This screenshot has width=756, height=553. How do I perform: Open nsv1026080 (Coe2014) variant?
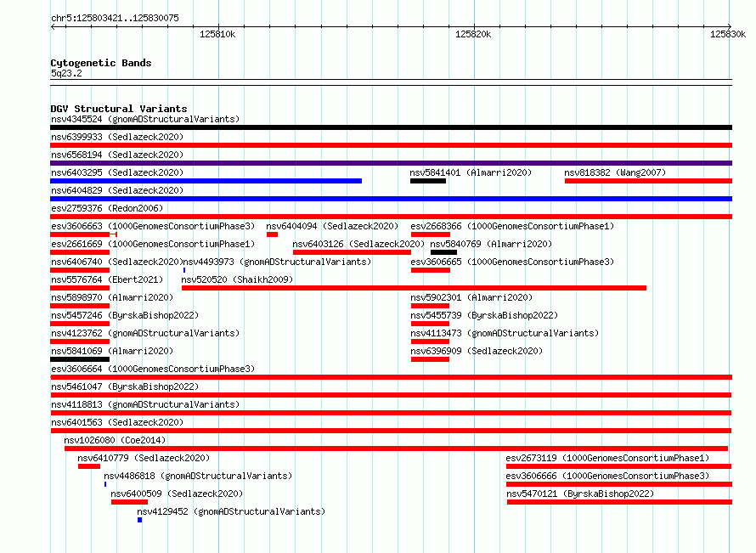click(x=115, y=440)
